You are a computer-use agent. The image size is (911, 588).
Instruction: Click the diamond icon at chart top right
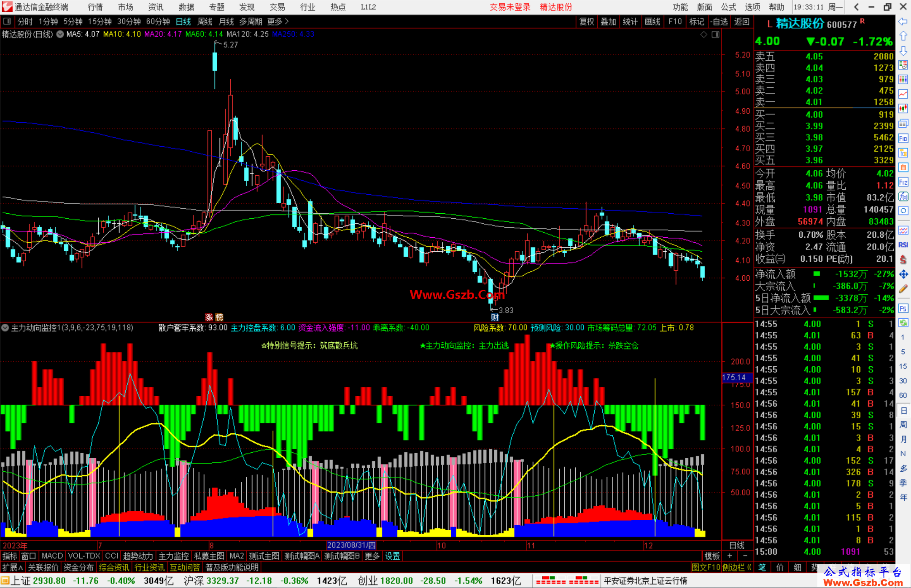coord(703,35)
